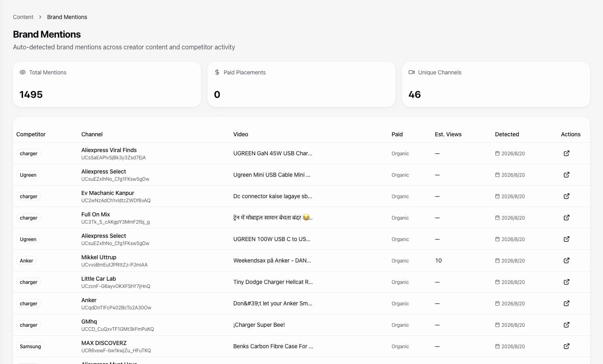603x364 pixels.
Task: Select the Samsung competitor badge
Action: click(x=30, y=347)
